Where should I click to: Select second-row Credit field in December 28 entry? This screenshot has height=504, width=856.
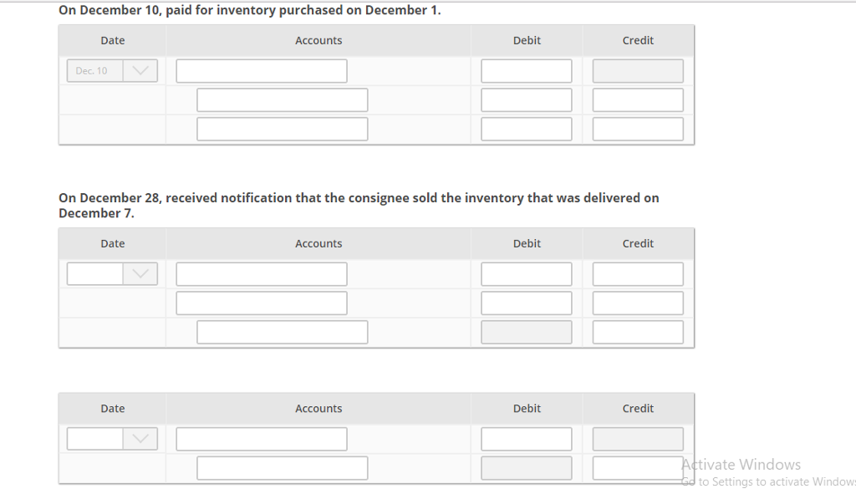638,303
